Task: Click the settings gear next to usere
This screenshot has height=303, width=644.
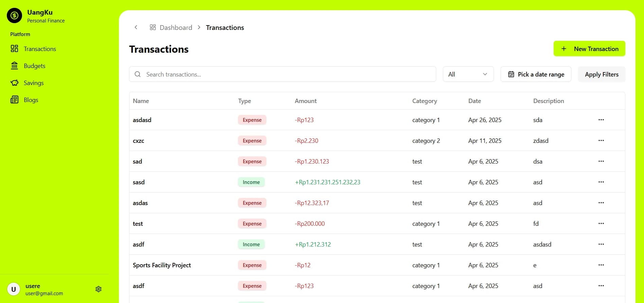Action: click(99, 289)
